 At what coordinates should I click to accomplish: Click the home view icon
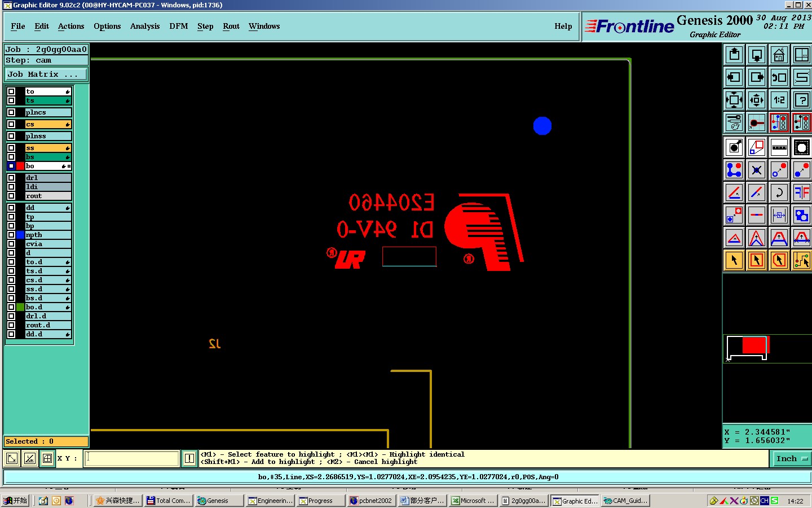tap(779, 55)
